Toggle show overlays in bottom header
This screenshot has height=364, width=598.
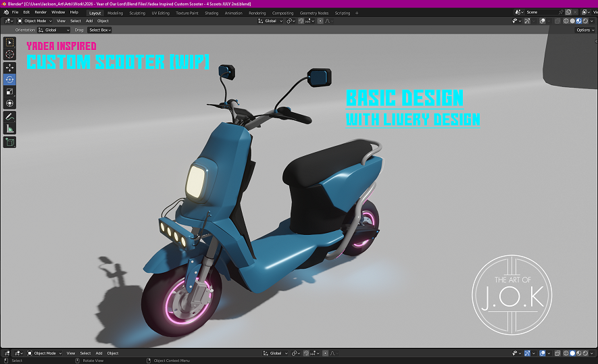[x=543, y=353]
